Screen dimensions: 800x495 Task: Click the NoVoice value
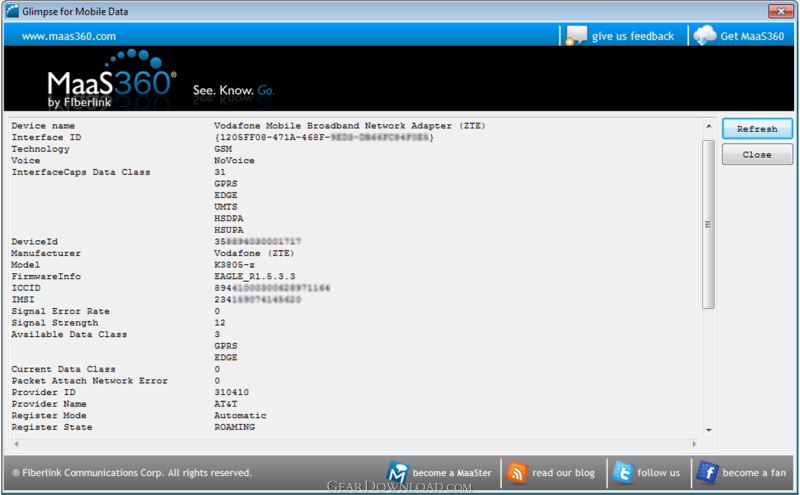click(234, 160)
